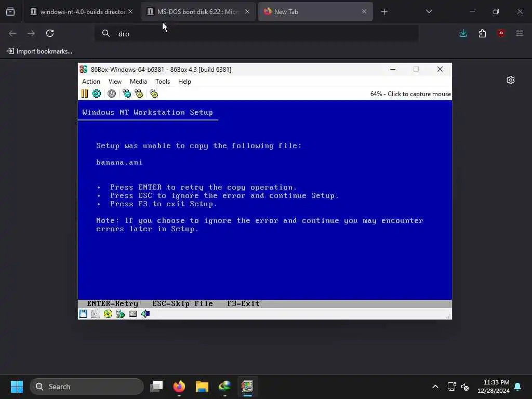Click the grey ACPI power button icon
Viewport: 532px width, 399px height.
pos(112,94)
